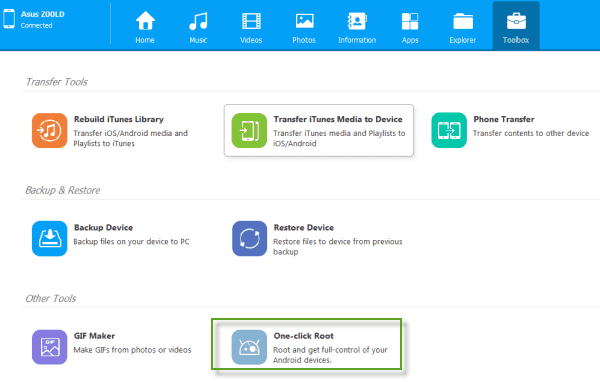Viewport: 600px width, 382px height.
Task: Open Transfer iTunes Media to Device title
Action: point(338,119)
